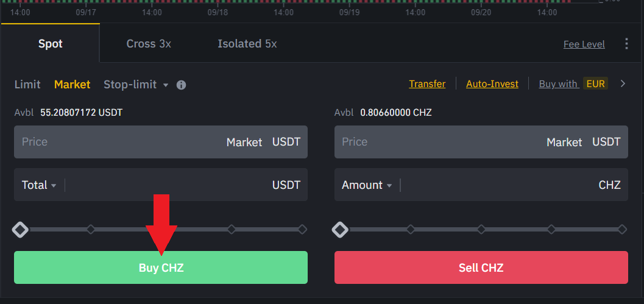Open the Amount dropdown in sell form

coord(367,185)
